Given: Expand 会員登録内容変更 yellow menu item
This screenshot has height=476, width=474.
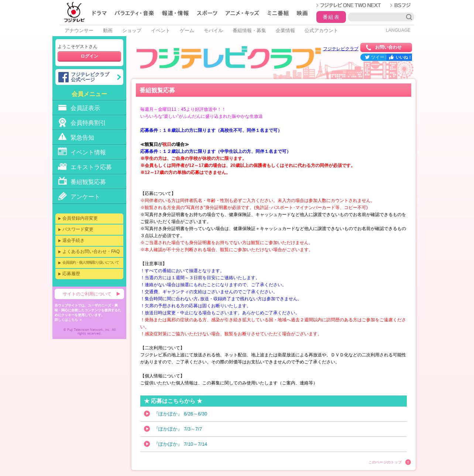Looking at the screenshot, I should 89,218.
